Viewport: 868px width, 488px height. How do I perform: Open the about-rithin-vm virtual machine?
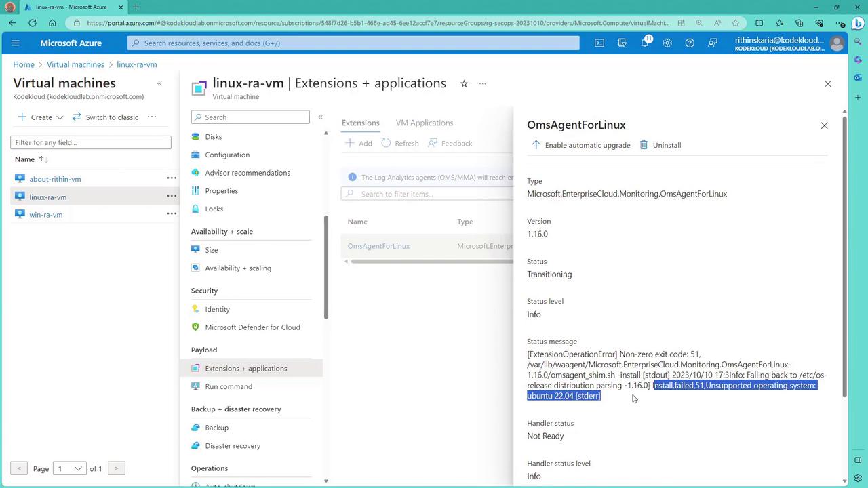pyautogui.click(x=55, y=179)
